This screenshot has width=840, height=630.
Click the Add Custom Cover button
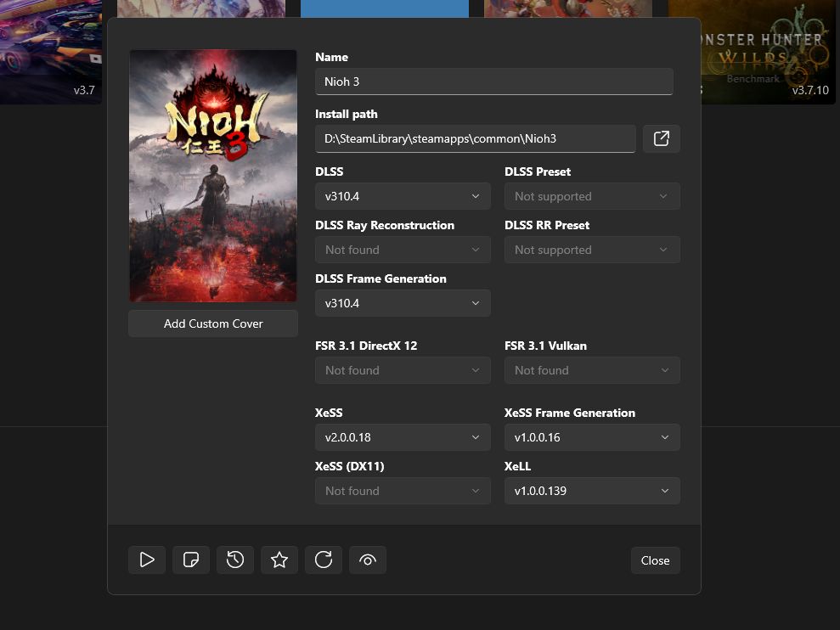[x=213, y=323]
